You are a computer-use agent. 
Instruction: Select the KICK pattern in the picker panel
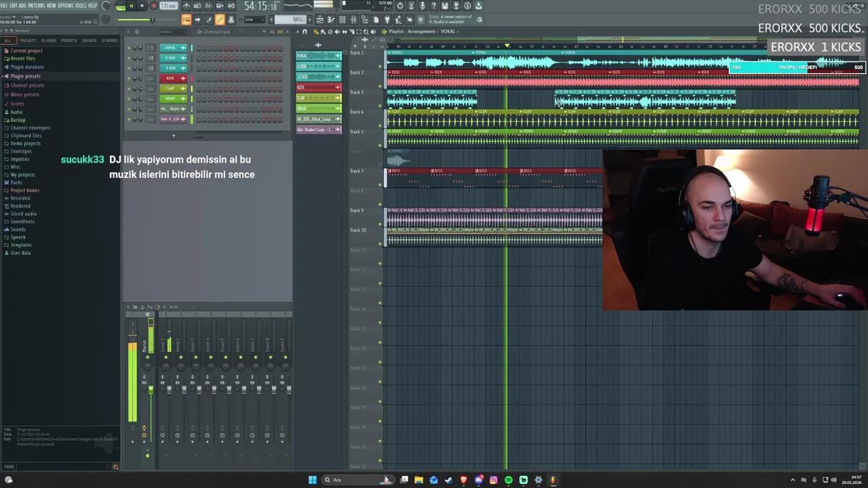pos(319,87)
